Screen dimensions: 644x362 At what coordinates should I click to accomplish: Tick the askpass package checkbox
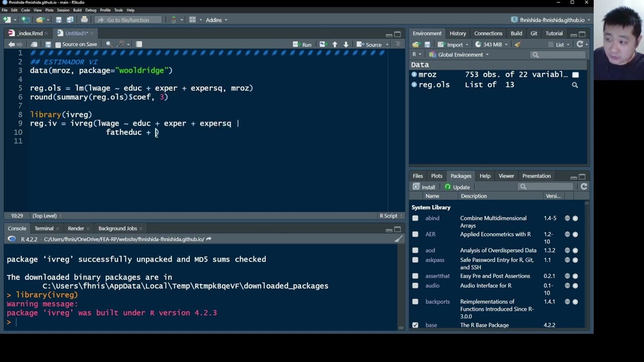(x=415, y=260)
